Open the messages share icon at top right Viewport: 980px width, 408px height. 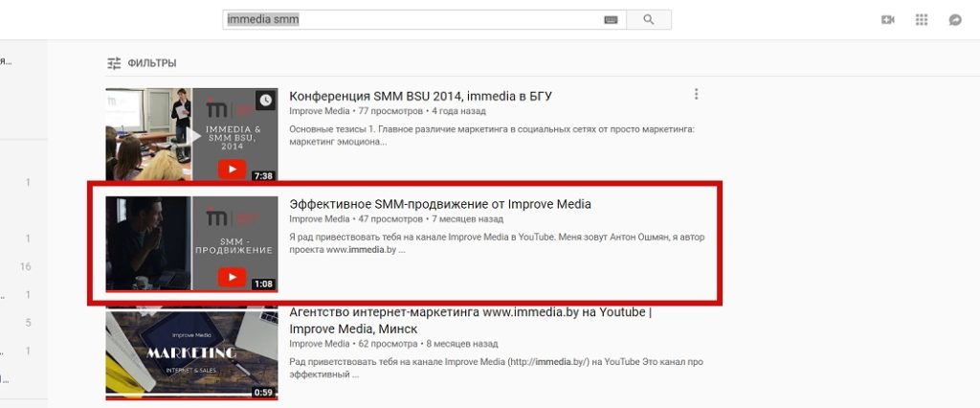955,20
